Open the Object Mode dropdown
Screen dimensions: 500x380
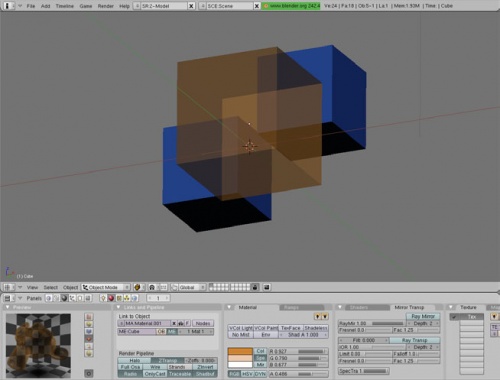tap(106, 287)
